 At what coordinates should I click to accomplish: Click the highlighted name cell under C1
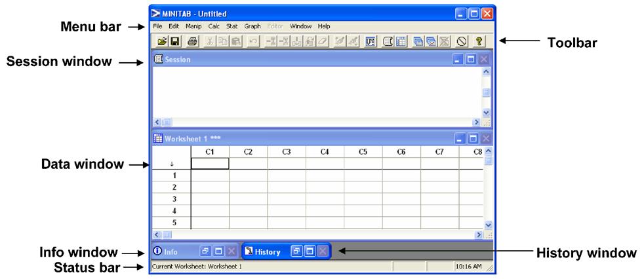pos(210,164)
